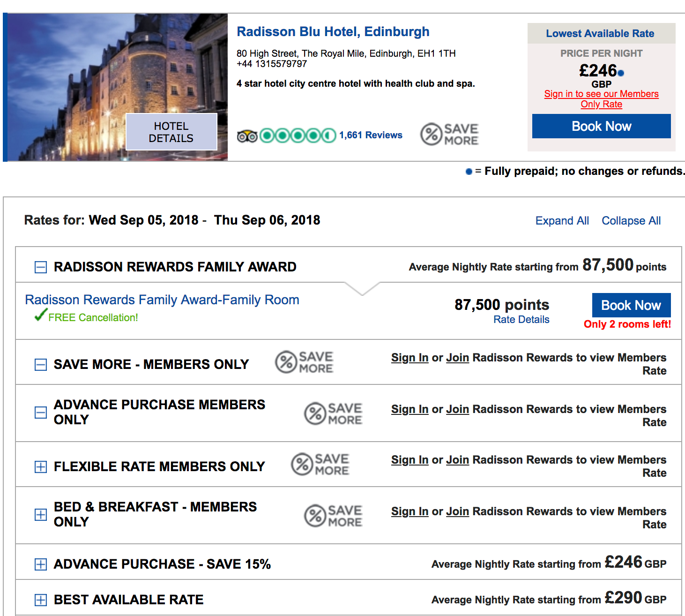Click the TripAdvisor green rating circles

298,135
